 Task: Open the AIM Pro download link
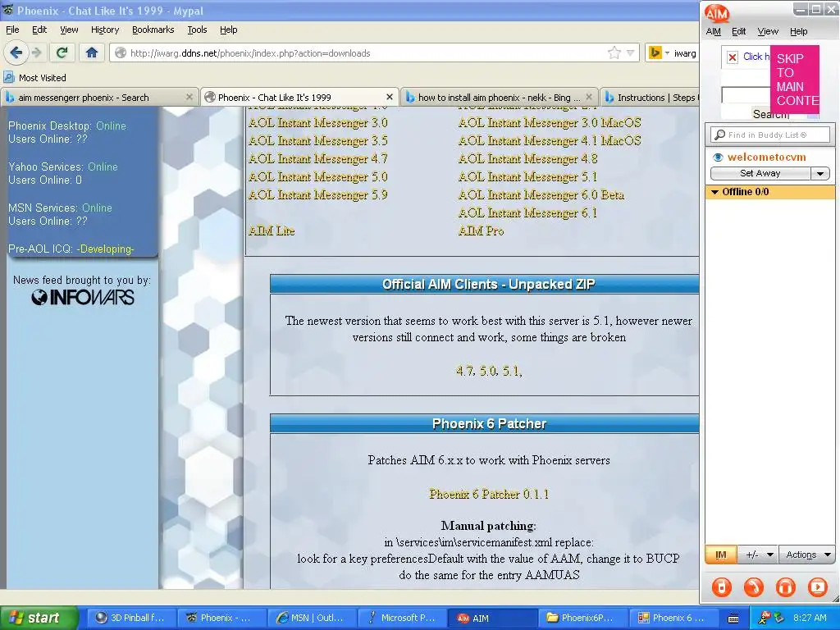click(x=481, y=231)
